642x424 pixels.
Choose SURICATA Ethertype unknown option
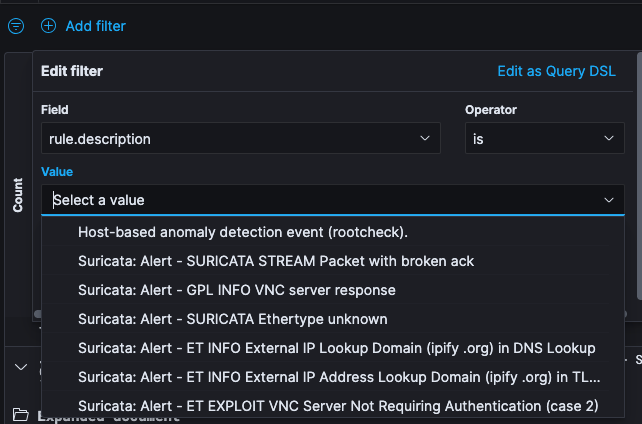click(232, 319)
